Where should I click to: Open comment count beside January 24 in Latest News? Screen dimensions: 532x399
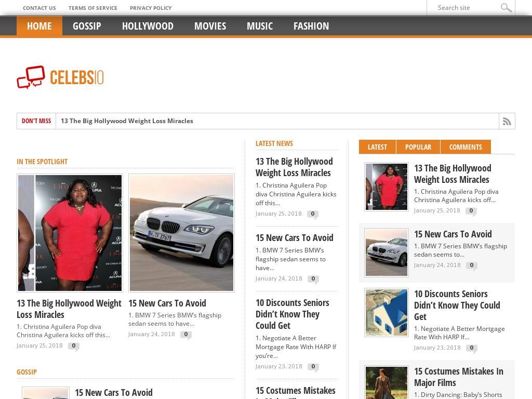click(x=313, y=279)
